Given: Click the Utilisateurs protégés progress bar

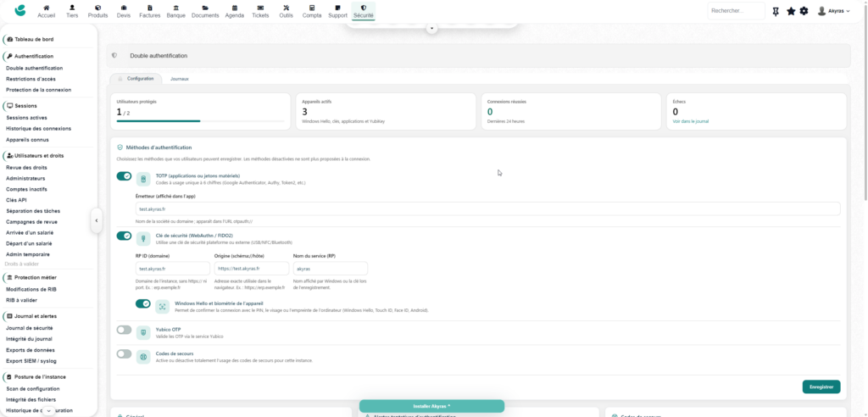Looking at the screenshot, I should (x=201, y=120).
